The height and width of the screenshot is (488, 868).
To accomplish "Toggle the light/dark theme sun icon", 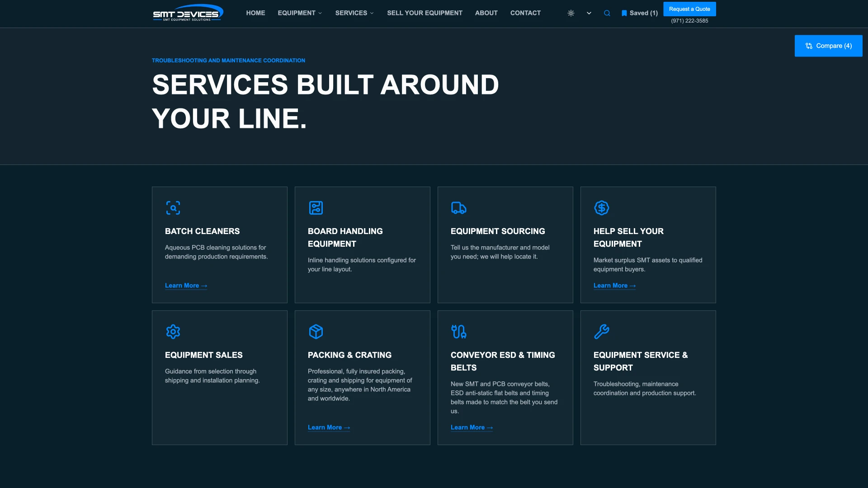I will [571, 13].
